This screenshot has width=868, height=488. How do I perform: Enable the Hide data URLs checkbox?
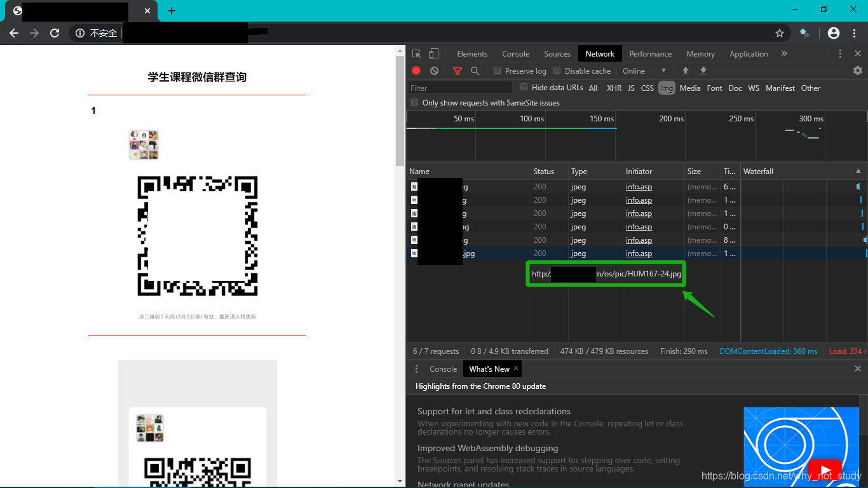[524, 87]
